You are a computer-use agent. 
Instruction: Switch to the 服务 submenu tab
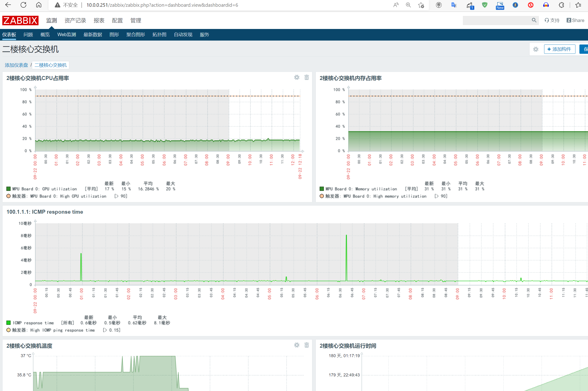[x=204, y=35]
